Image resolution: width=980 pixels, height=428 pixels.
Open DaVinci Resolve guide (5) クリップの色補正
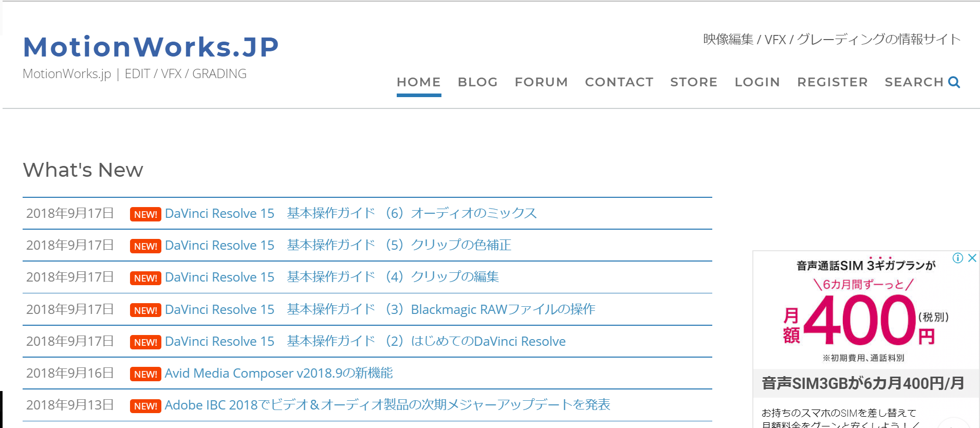[x=338, y=245]
